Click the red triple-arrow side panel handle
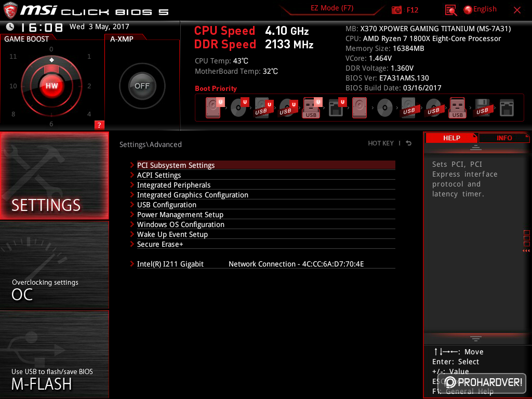This screenshot has width=532, height=399. (526, 251)
